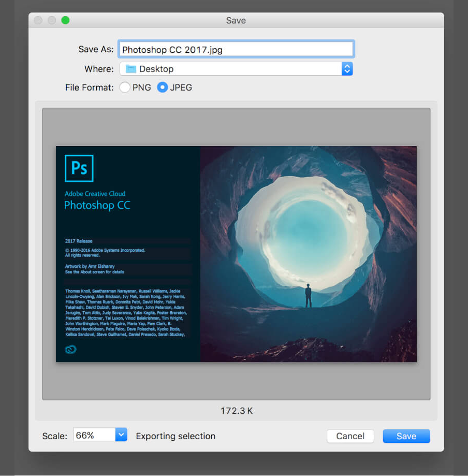This screenshot has height=476, width=468.
Task: Click the Save dialog title
Action: (x=236, y=20)
